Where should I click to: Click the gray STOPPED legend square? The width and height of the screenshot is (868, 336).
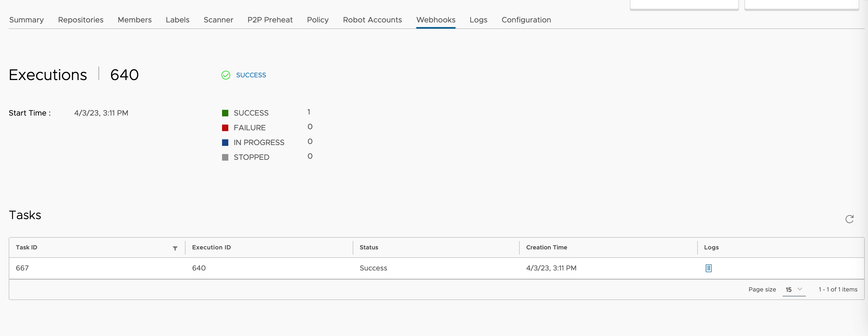(x=225, y=157)
